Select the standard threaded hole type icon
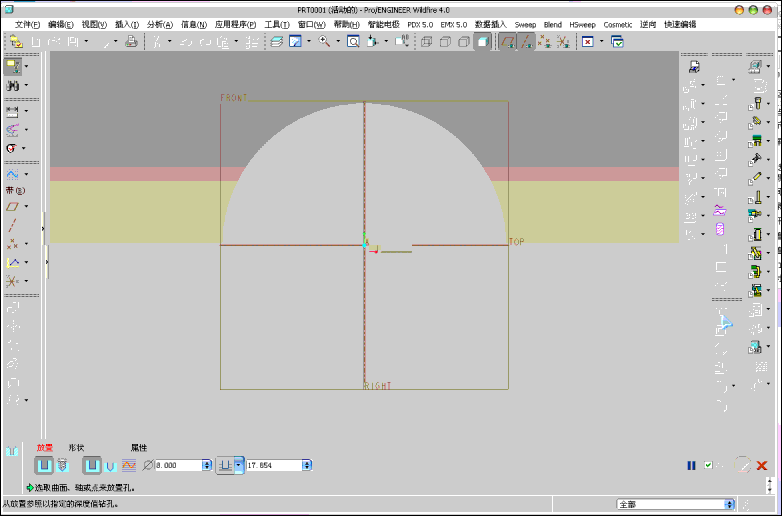Image resolution: width=782 pixels, height=516 pixels. [62, 465]
